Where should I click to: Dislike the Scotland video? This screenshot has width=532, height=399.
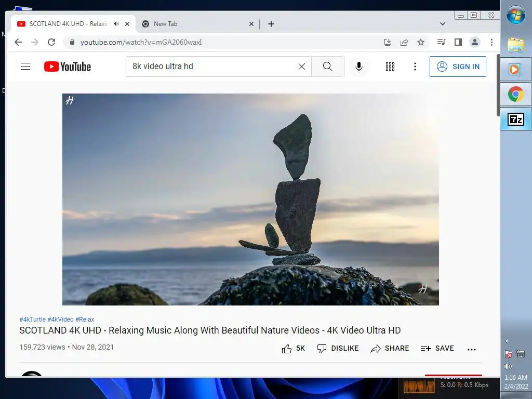tap(338, 349)
